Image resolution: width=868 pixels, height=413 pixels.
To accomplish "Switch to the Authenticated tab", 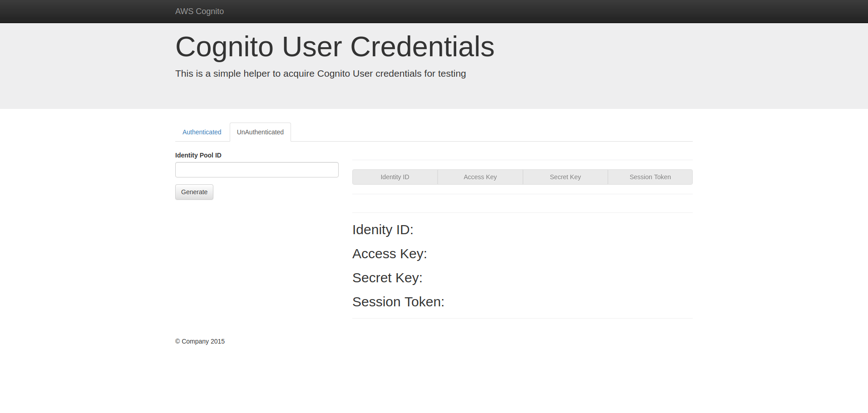I will (x=202, y=132).
